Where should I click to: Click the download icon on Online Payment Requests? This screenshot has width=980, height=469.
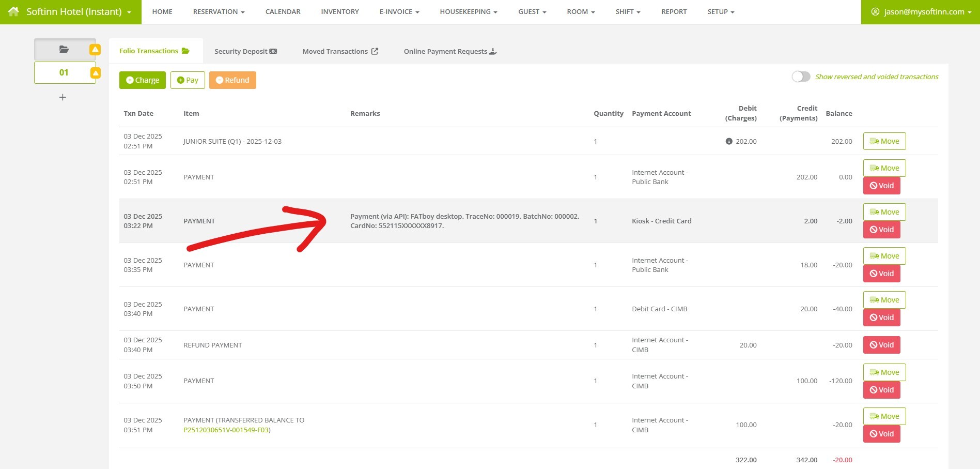point(493,51)
